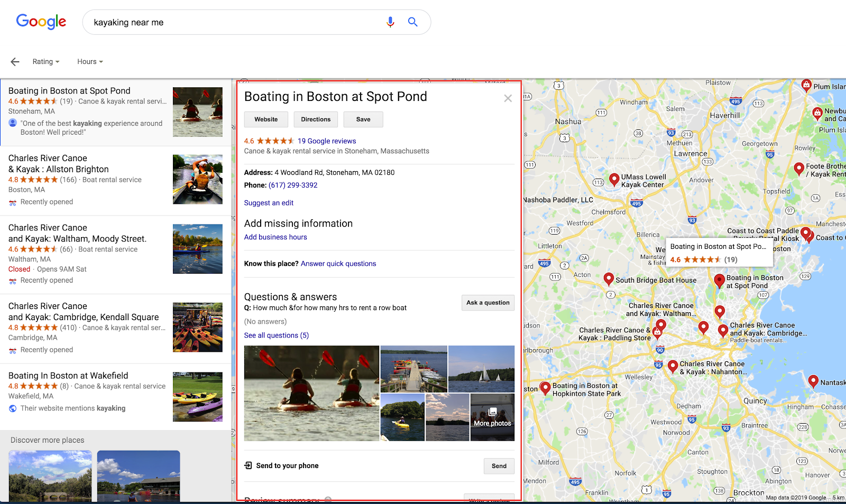
Task: Click the Website button
Action: [266, 119]
